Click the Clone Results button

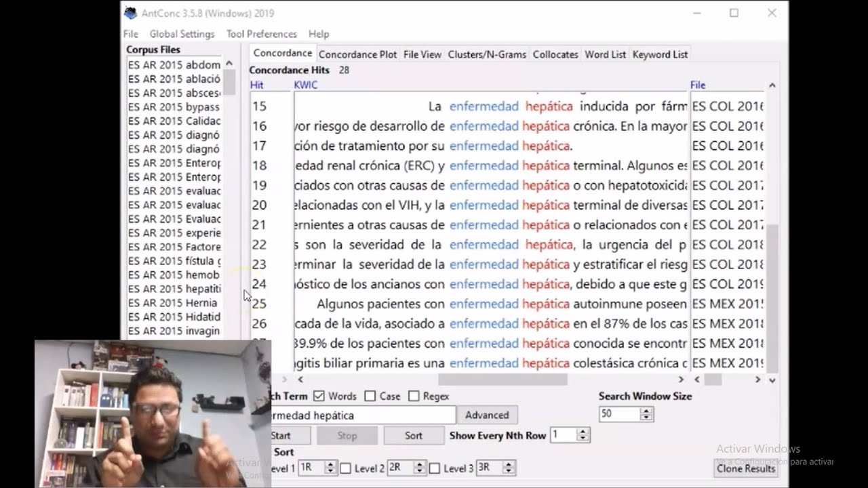[746, 468]
